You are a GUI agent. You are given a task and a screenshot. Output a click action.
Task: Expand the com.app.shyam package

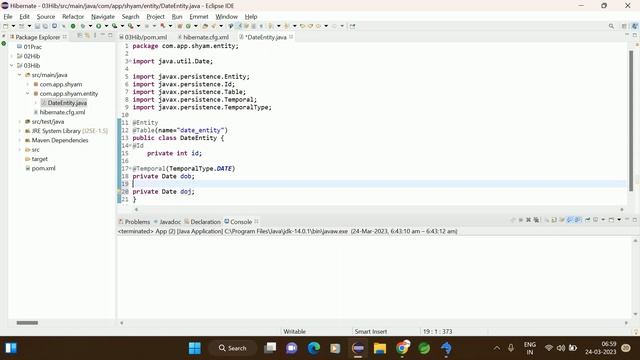click(x=28, y=84)
